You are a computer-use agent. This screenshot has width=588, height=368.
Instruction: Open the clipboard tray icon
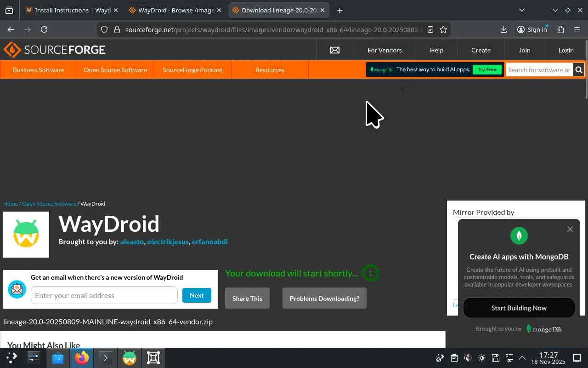click(x=454, y=358)
